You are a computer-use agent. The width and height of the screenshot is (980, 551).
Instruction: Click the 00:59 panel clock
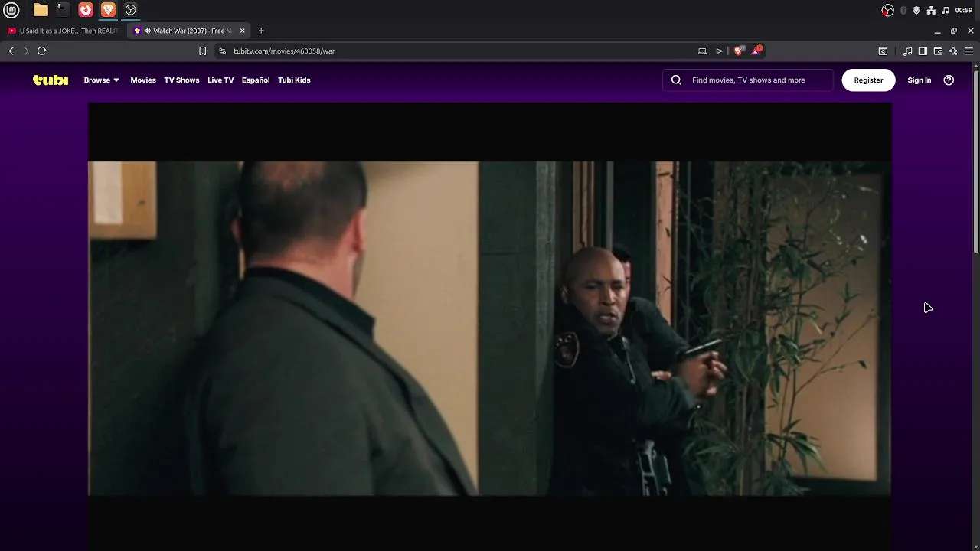click(964, 10)
